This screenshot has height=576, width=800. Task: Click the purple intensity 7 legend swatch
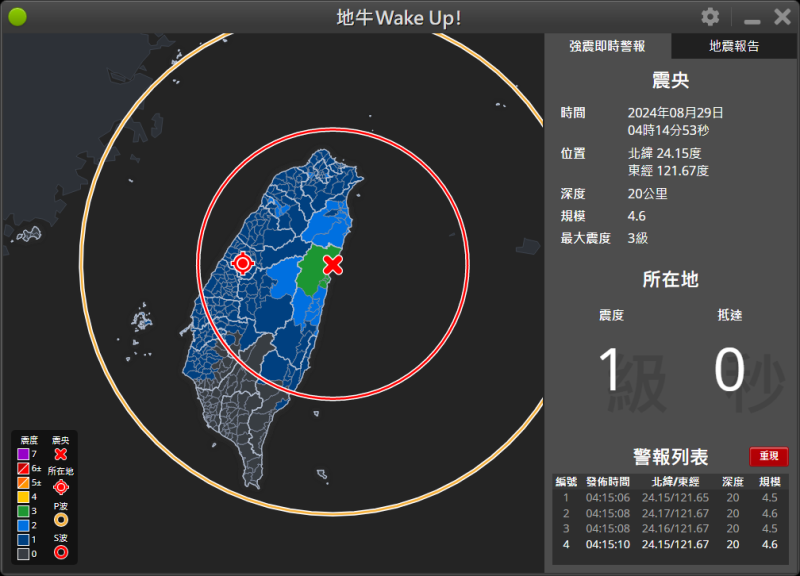(x=24, y=454)
